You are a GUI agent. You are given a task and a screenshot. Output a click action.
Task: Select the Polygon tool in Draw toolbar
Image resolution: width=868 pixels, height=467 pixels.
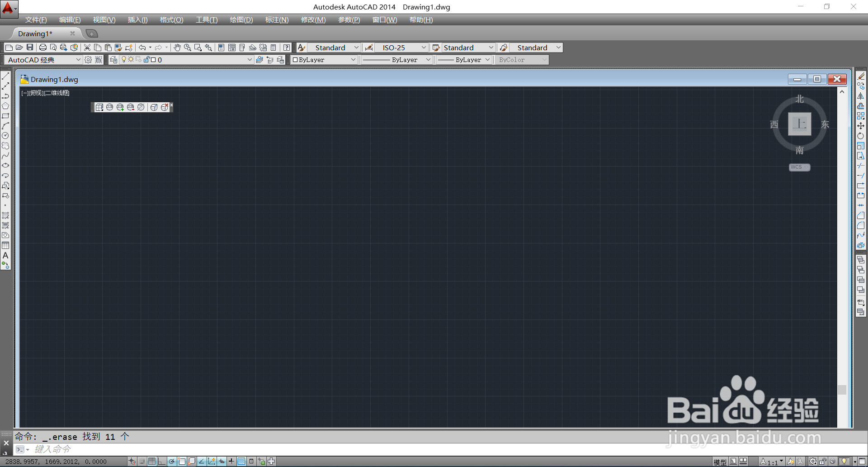pyautogui.click(x=5, y=106)
